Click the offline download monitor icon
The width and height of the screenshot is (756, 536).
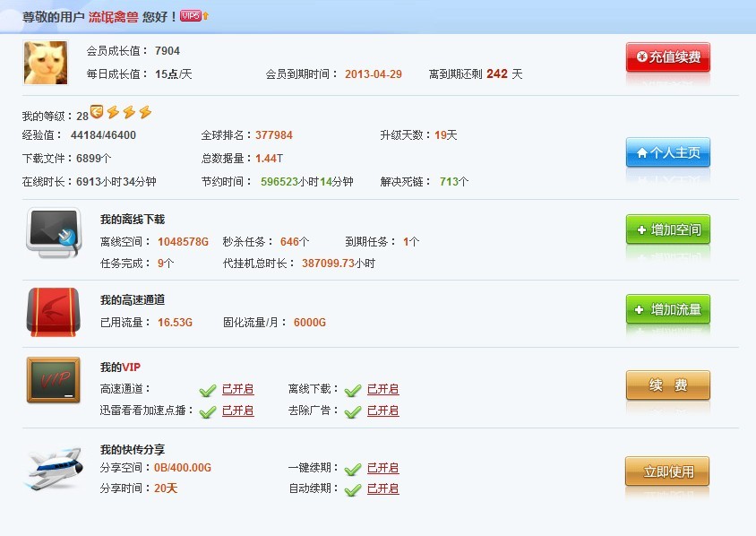click(x=54, y=233)
